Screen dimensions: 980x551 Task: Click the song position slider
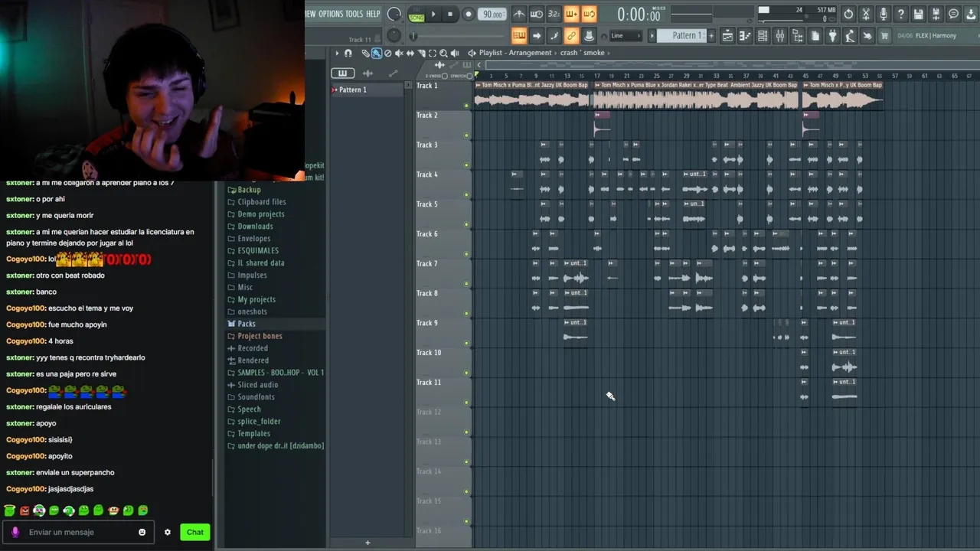coord(457,35)
